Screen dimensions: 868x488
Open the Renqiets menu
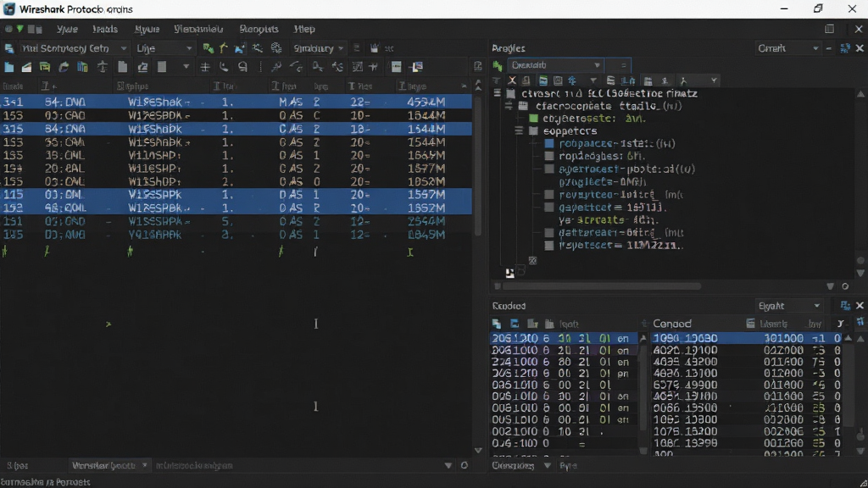click(259, 30)
